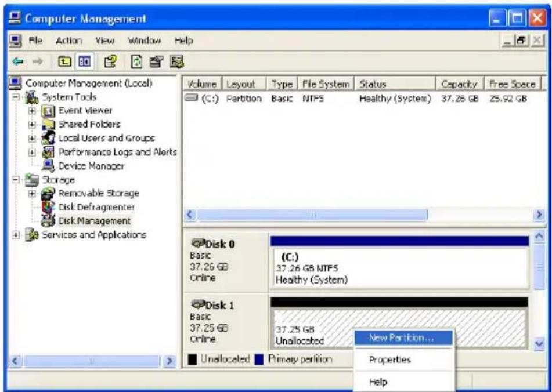552x392 pixels.
Task: Click the last toolbar icon on the right
Action: (x=176, y=62)
